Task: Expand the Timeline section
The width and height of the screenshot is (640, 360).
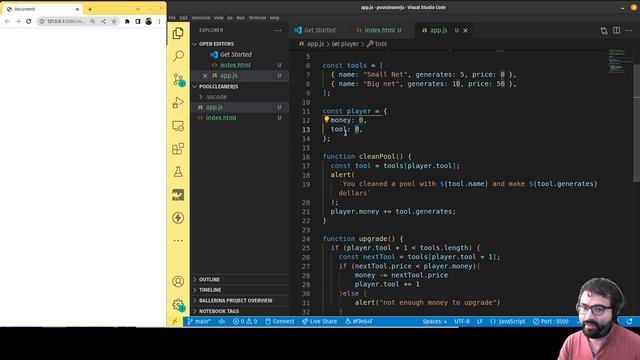Action: 210,290
